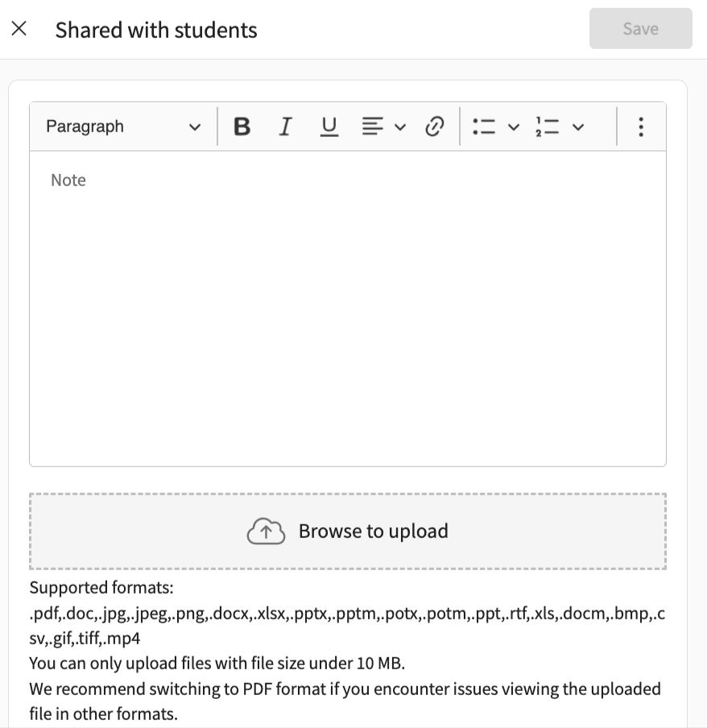Click the chevron beside the Paragraph label
Screen dimensions: 707x728
(194, 127)
